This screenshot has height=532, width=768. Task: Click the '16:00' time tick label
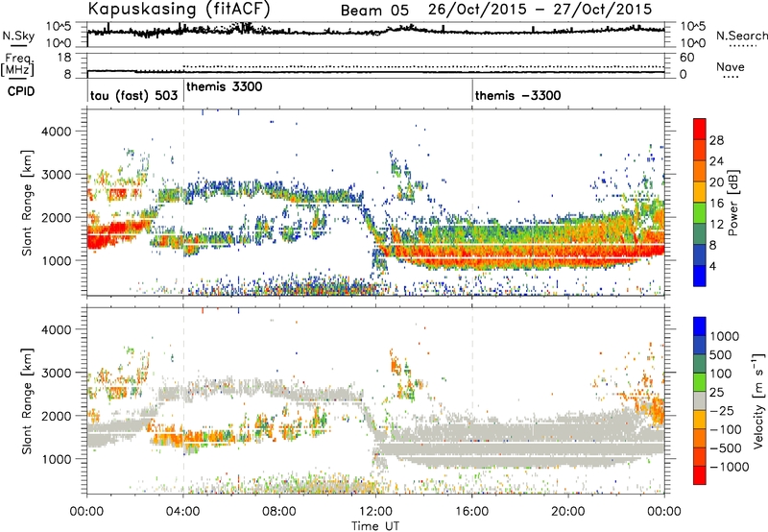pos(472,512)
